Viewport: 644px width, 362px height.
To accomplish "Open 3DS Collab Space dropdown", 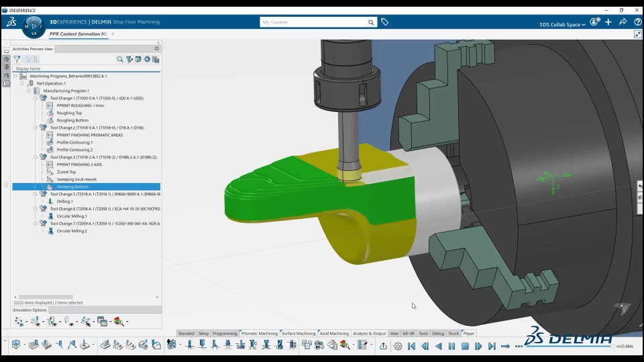I will point(562,25).
